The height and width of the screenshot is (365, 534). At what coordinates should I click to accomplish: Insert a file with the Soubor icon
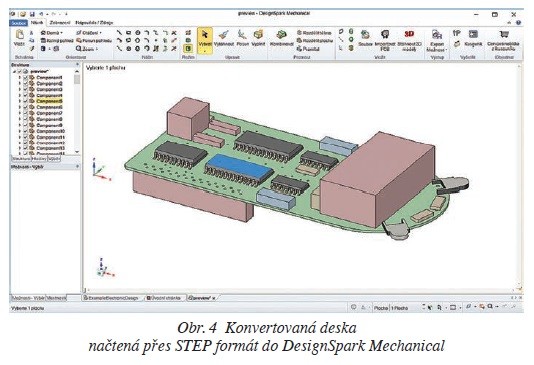(365, 38)
